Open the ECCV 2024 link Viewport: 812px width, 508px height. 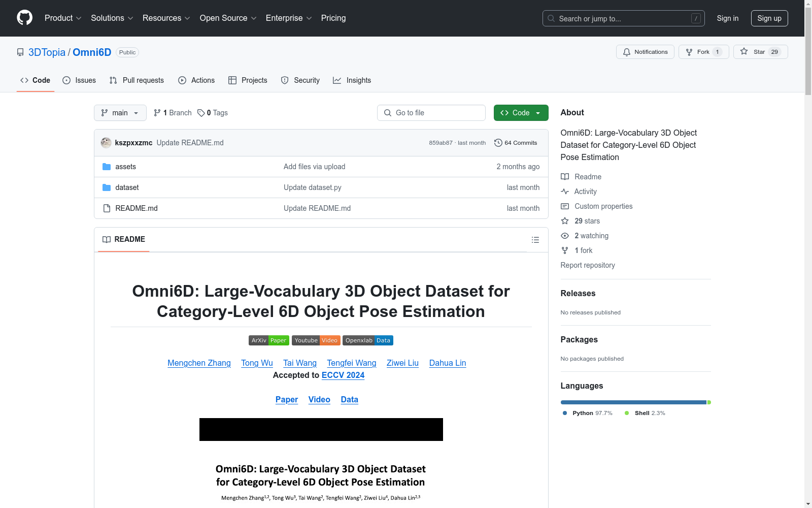[343, 375]
